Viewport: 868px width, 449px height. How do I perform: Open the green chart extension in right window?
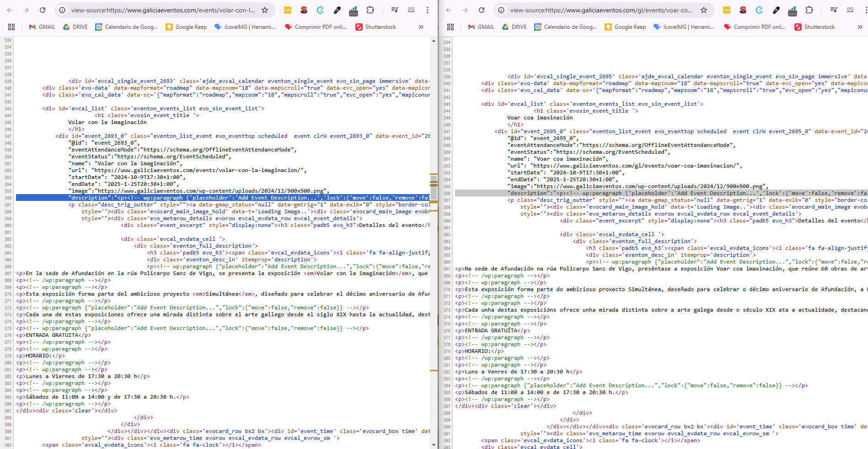point(793,11)
